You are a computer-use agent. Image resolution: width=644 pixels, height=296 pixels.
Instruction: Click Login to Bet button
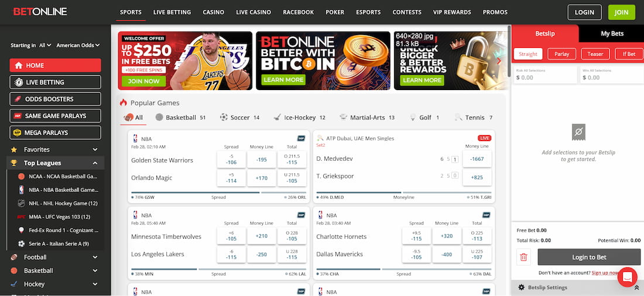pos(589,257)
